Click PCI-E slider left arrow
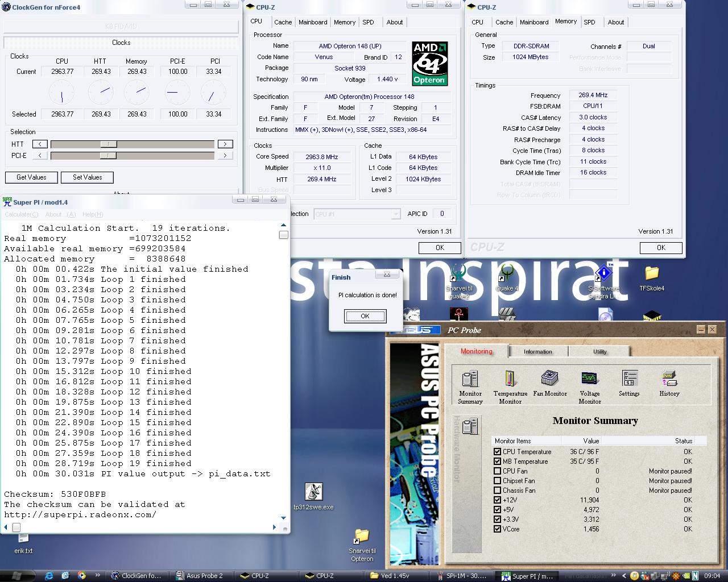Screen dimensions: 728x582 (40, 155)
